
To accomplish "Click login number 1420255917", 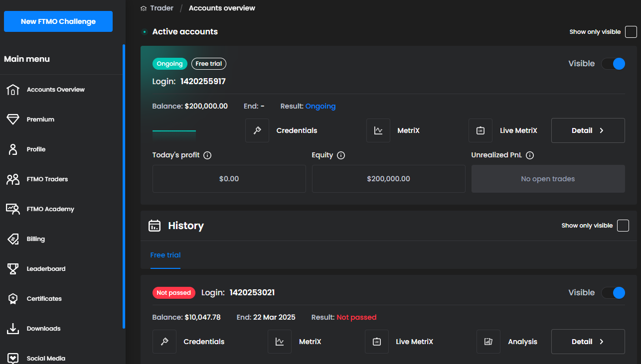I will (x=203, y=81).
